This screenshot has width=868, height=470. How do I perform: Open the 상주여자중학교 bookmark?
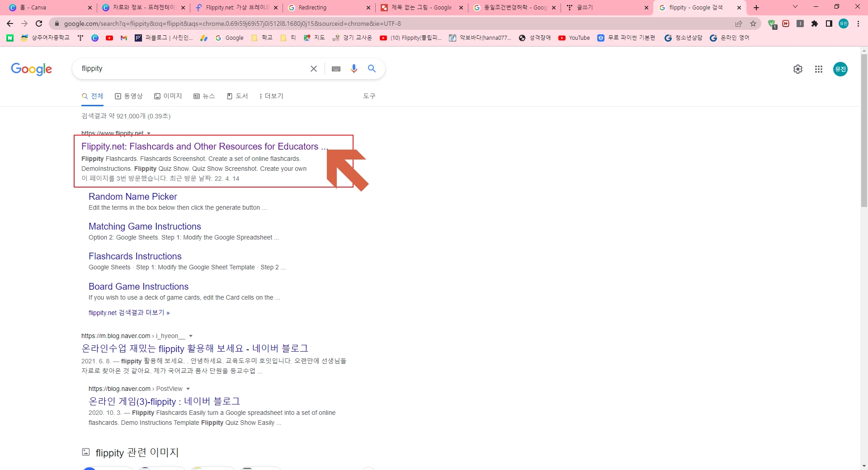pyautogui.click(x=45, y=38)
